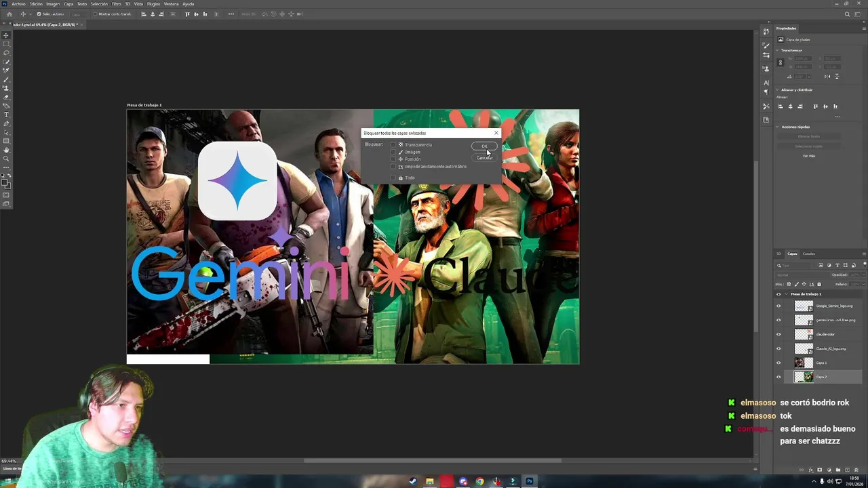Select the Lasso tool
868x488 pixels.
[x=6, y=53]
